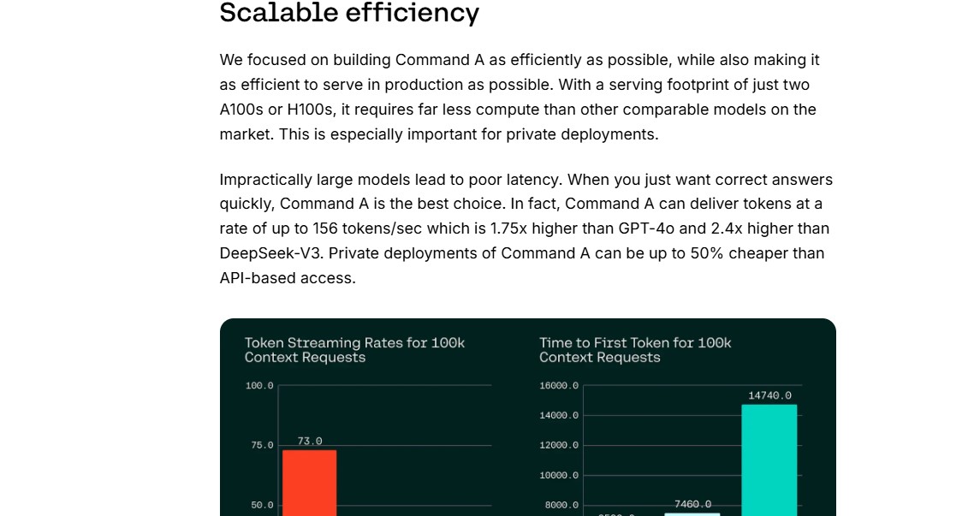The height and width of the screenshot is (516, 980).
Task: Click the 75.0 axis tick label
Action: (x=262, y=446)
